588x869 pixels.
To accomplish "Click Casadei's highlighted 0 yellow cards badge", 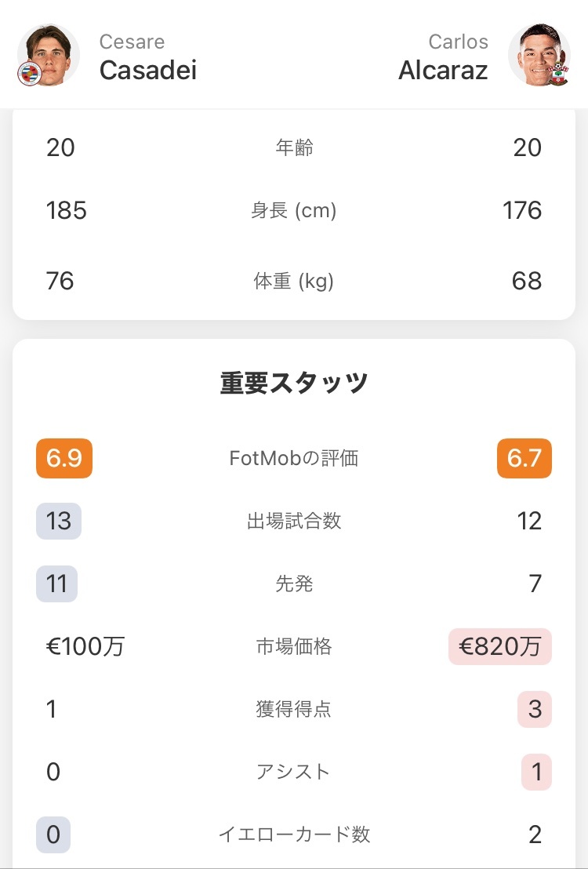I will click(53, 834).
